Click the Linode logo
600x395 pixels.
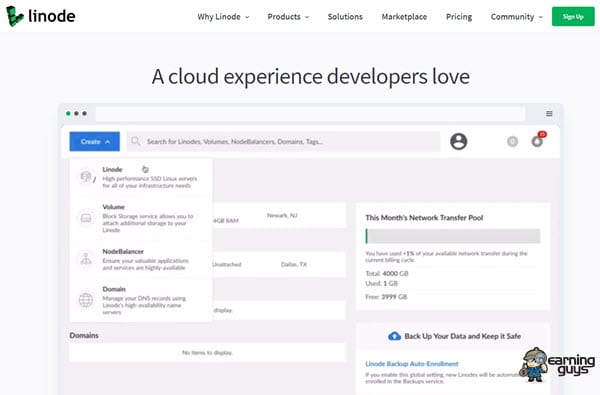click(x=41, y=16)
